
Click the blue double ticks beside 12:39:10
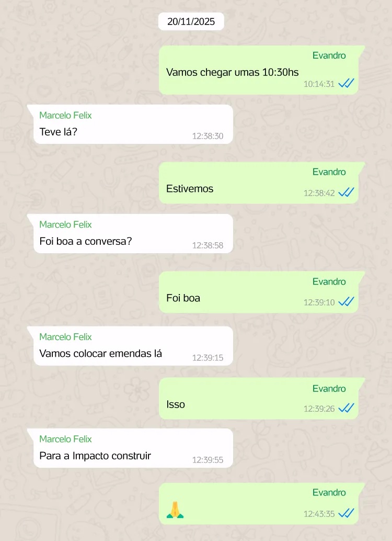pos(346,302)
